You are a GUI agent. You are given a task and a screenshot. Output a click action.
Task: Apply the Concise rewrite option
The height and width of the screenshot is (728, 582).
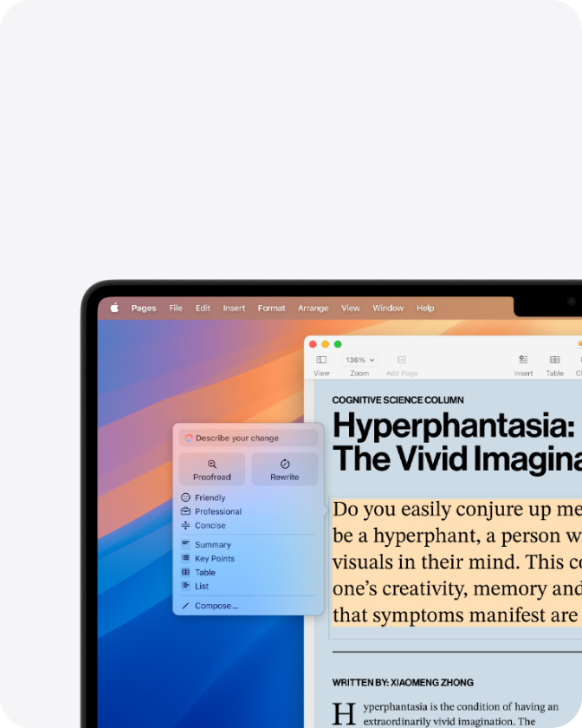pyautogui.click(x=210, y=525)
